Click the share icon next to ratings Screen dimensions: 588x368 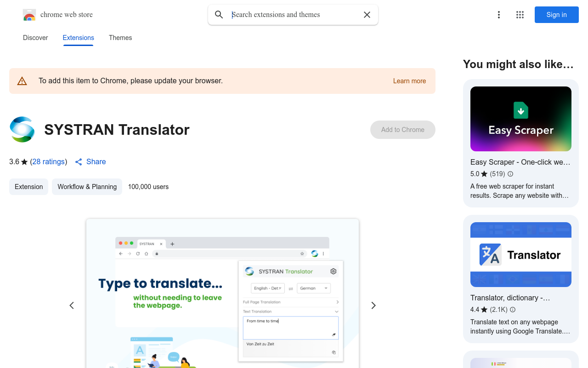(x=79, y=162)
